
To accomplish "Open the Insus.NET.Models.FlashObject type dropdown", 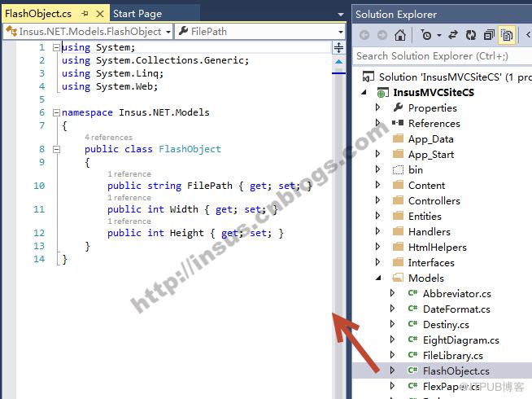I will (88, 32).
